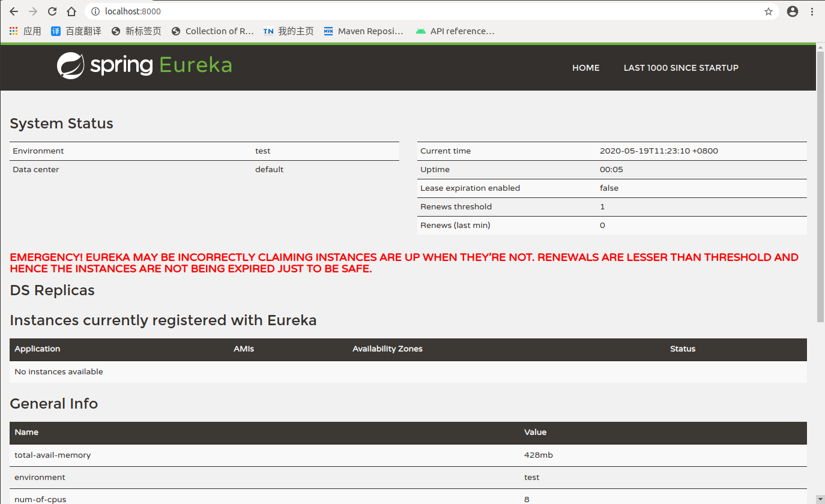
Task: Click the total-avail-memory row name
Action: 53,455
